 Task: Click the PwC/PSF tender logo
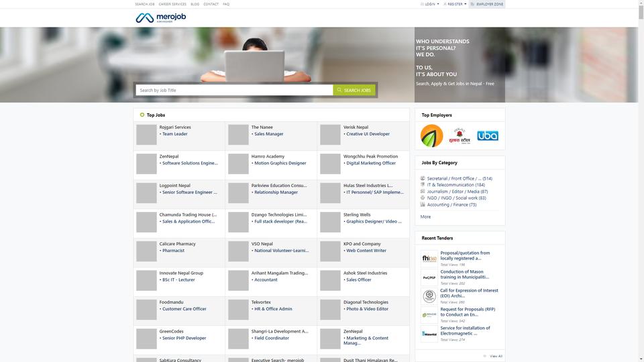(x=429, y=278)
